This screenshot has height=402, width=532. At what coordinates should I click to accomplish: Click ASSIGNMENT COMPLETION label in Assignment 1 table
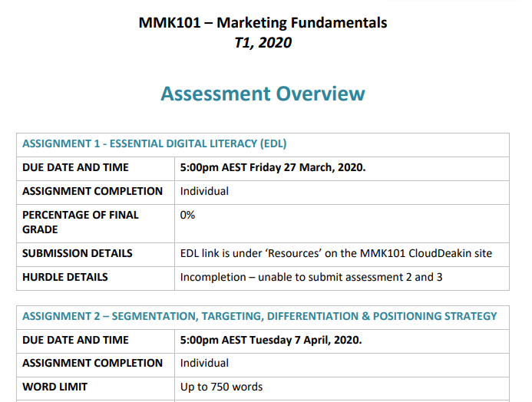(92, 191)
